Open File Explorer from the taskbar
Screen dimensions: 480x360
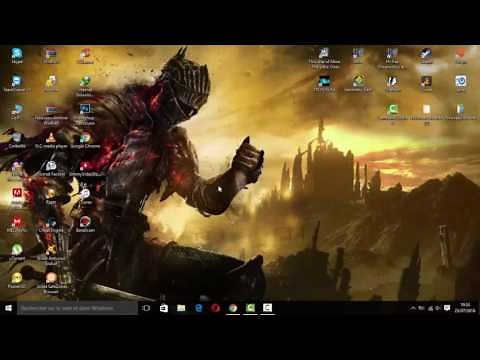pos(181,308)
